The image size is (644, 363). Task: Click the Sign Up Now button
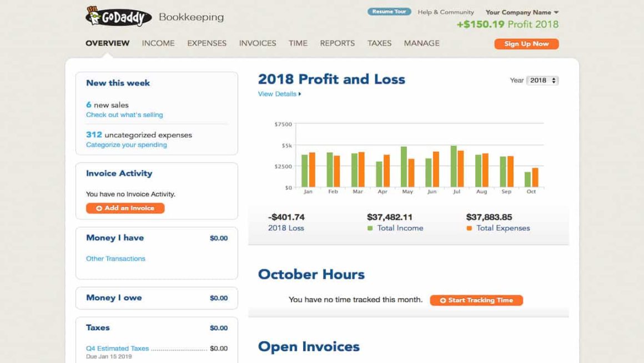coord(526,43)
